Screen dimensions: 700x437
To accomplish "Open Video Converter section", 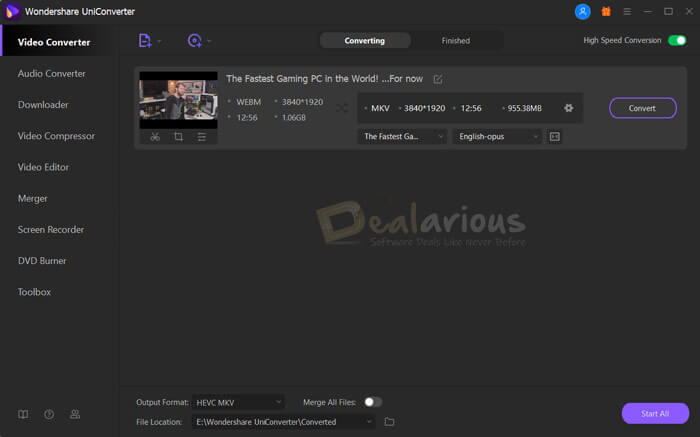I will [x=54, y=42].
